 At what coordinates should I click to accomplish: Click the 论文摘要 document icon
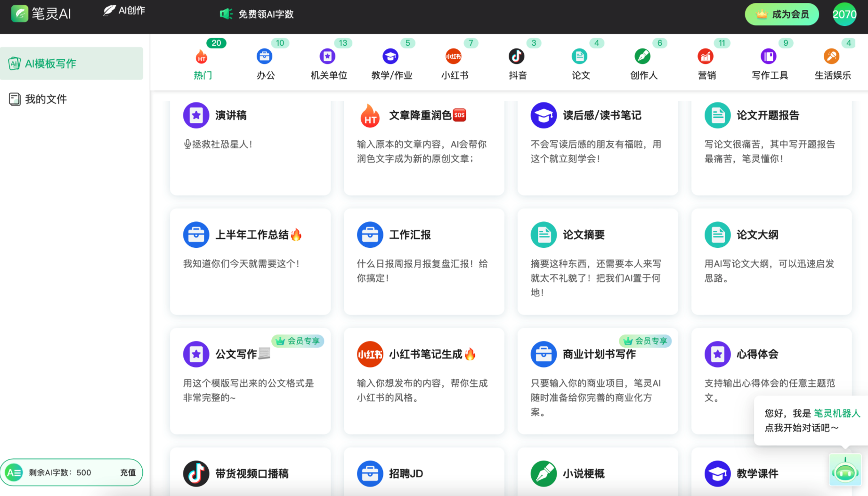544,235
